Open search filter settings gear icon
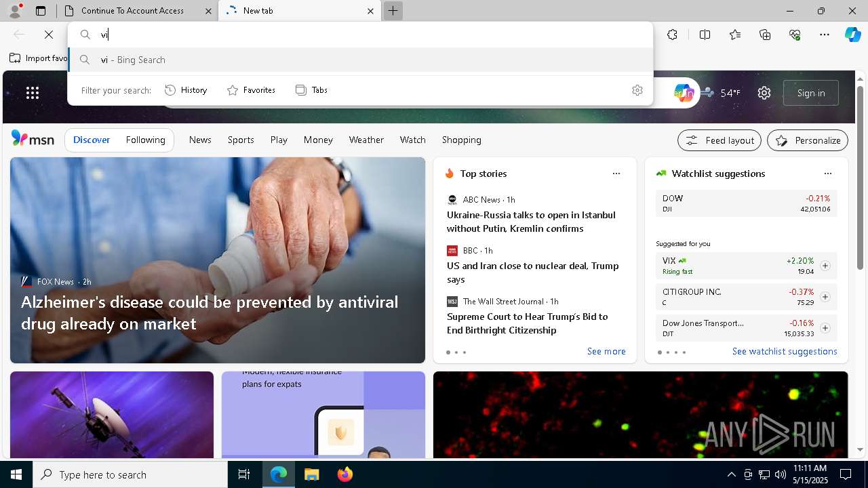Screen dimensions: 868x488 pos(637,90)
